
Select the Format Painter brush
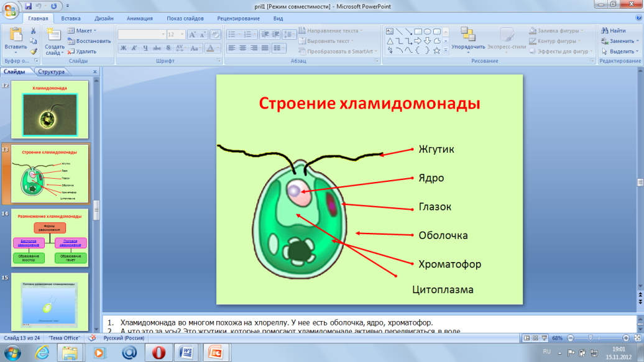pyautogui.click(x=34, y=52)
